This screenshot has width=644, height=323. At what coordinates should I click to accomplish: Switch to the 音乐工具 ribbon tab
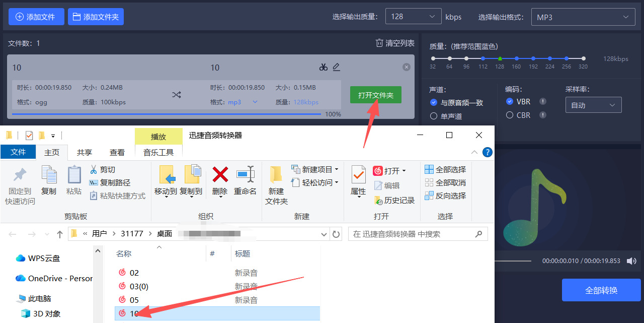tap(158, 152)
